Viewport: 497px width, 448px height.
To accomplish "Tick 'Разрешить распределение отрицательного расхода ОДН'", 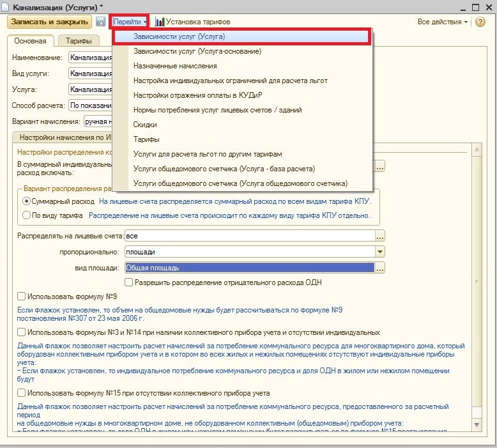I will point(129,282).
